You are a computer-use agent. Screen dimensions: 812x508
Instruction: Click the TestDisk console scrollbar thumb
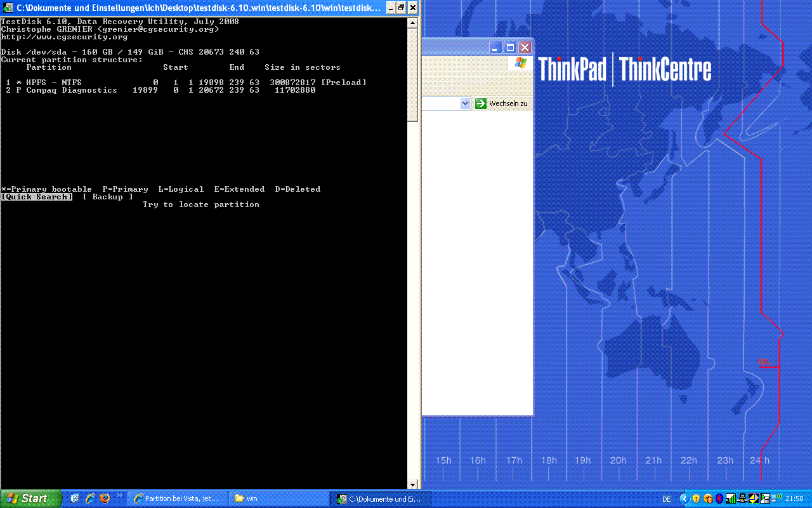click(x=412, y=75)
